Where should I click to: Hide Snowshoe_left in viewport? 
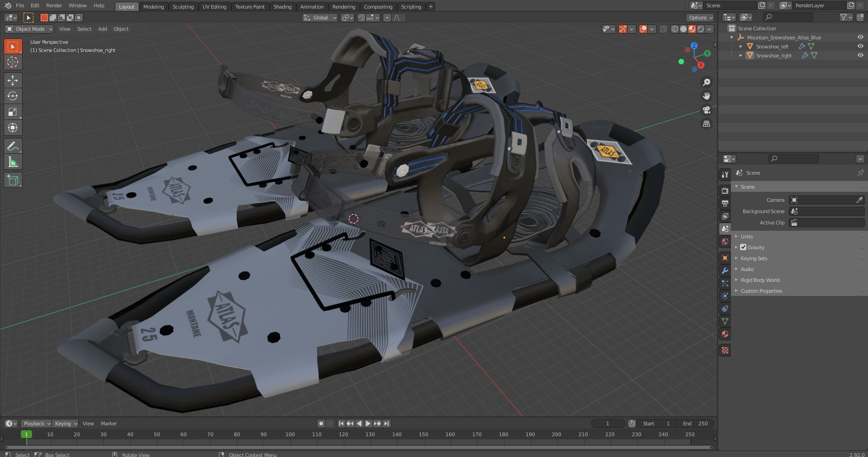(860, 46)
